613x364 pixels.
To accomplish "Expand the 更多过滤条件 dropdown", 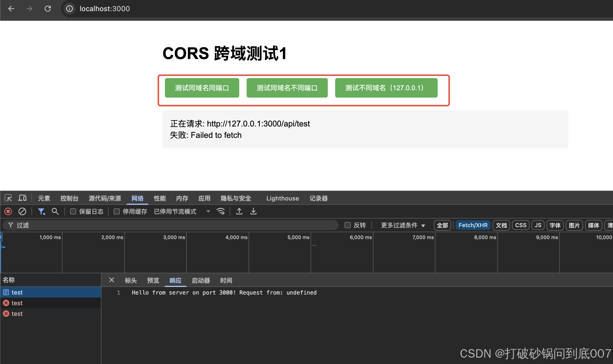I will click(x=403, y=225).
